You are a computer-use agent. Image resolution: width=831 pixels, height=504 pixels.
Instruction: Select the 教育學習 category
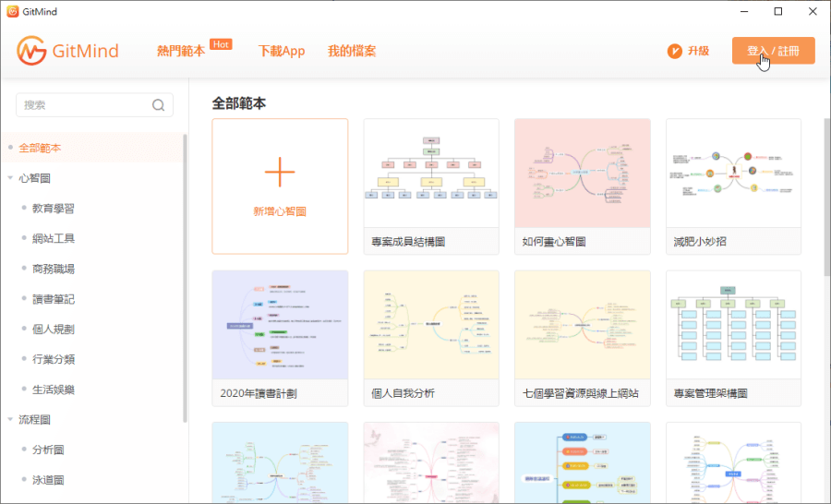coord(53,209)
